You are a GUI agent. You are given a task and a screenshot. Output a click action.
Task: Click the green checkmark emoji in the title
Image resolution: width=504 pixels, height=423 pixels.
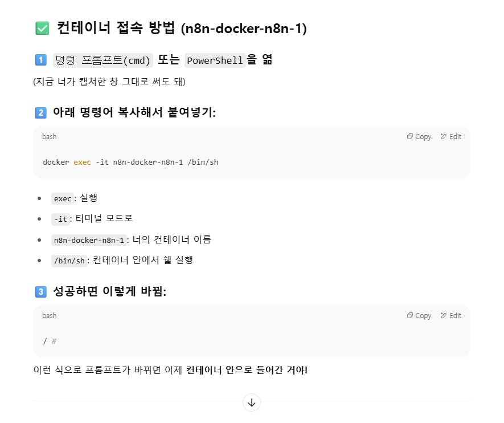[42, 28]
